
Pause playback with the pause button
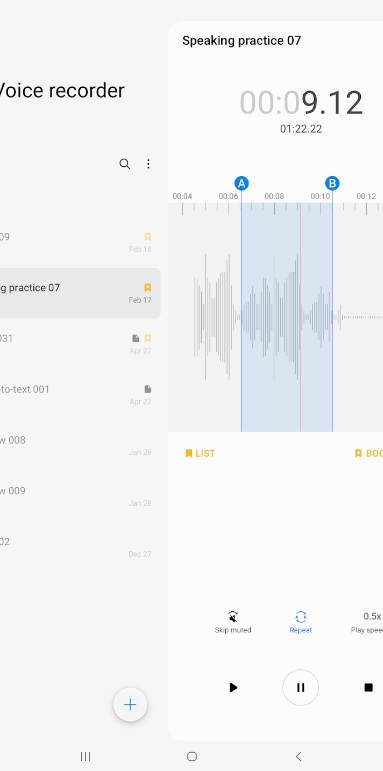(300, 687)
